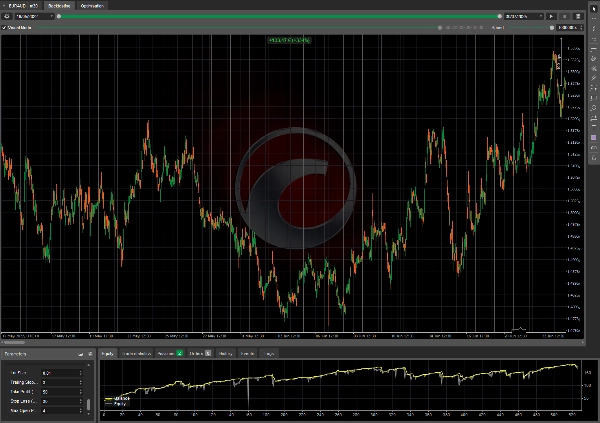The width and height of the screenshot is (600, 423).
Task: Click the play button to start backtesting
Action: (553, 17)
